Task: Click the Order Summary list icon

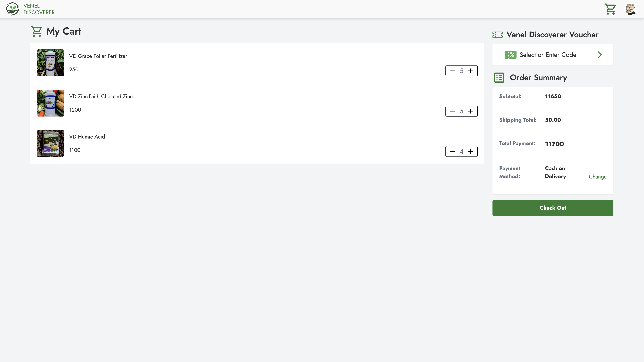Action: (x=499, y=77)
